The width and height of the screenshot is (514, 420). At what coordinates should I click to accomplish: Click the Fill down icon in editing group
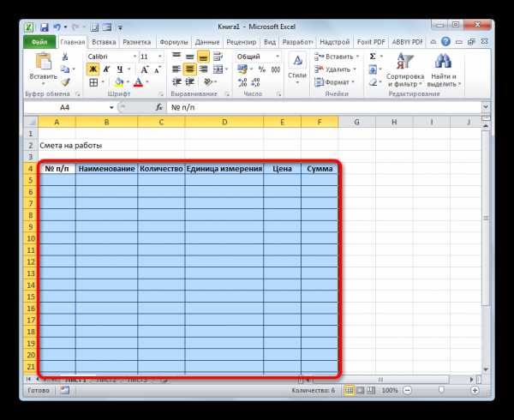coord(373,69)
